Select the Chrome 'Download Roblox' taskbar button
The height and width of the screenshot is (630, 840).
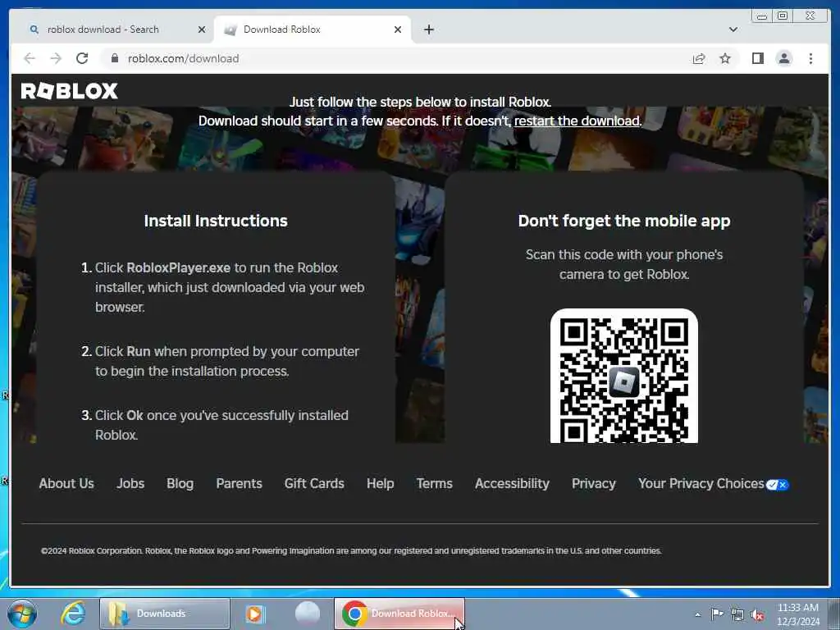(x=399, y=614)
